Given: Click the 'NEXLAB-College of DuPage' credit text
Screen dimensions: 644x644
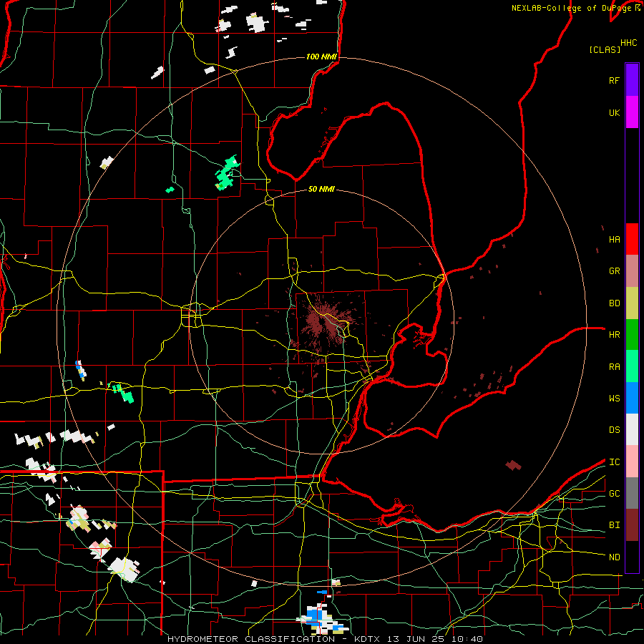Looking at the screenshot, I should click(571, 8).
